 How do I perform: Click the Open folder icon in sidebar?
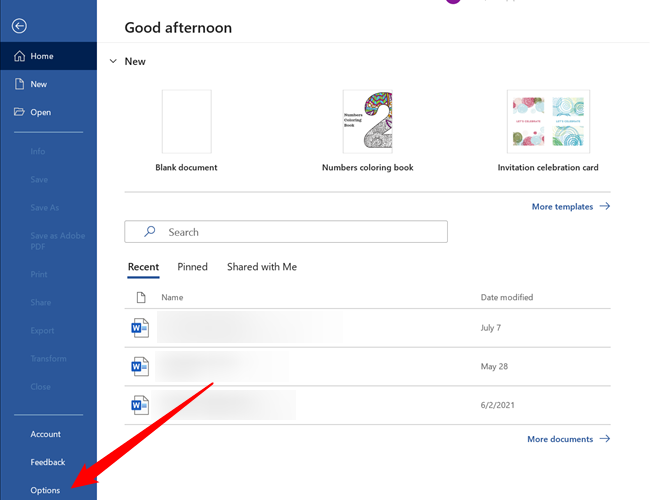(19, 112)
